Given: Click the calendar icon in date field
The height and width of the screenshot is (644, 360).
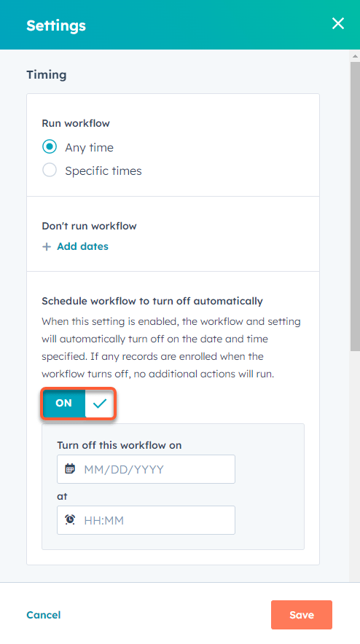Looking at the screenshot, I should coord(70,468).
